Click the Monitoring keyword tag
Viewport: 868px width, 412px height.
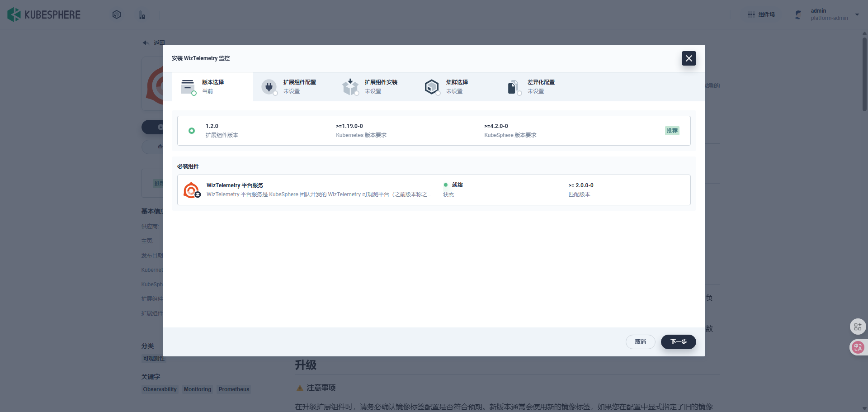[x=198, y=389]
